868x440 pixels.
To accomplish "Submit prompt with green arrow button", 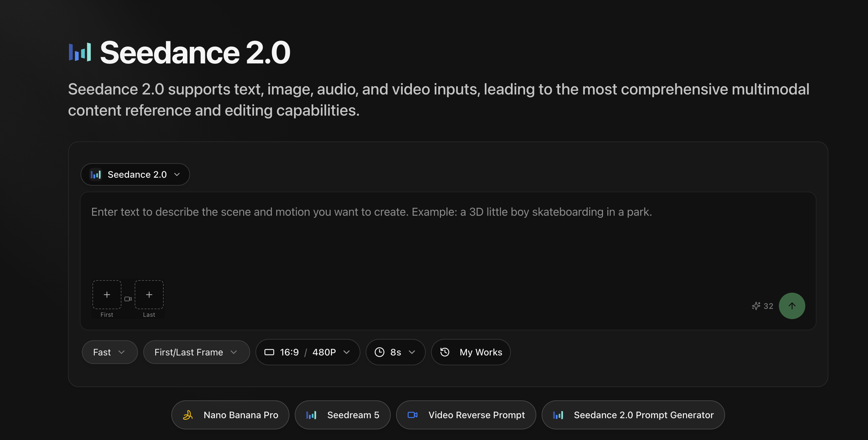I will tap(792, 306).
